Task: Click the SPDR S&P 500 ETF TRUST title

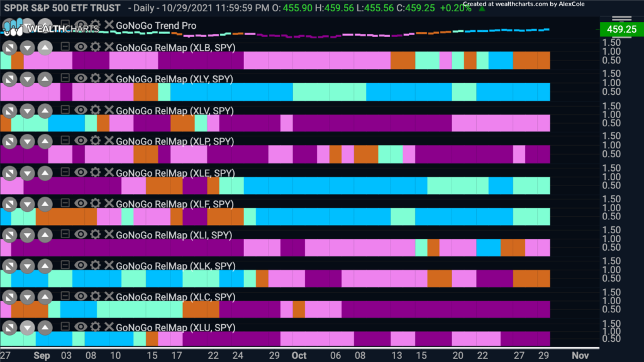Action: pyautogui.click(x=62, y=8)
